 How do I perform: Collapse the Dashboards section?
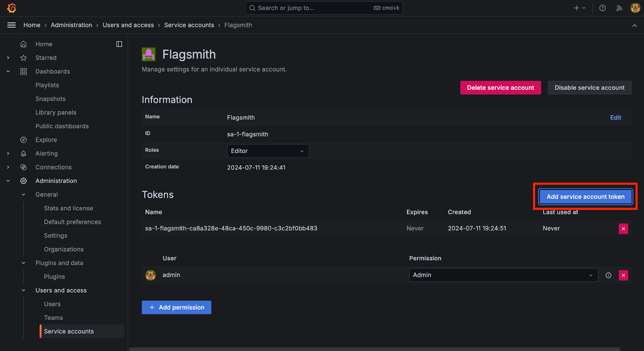(8, 71)
